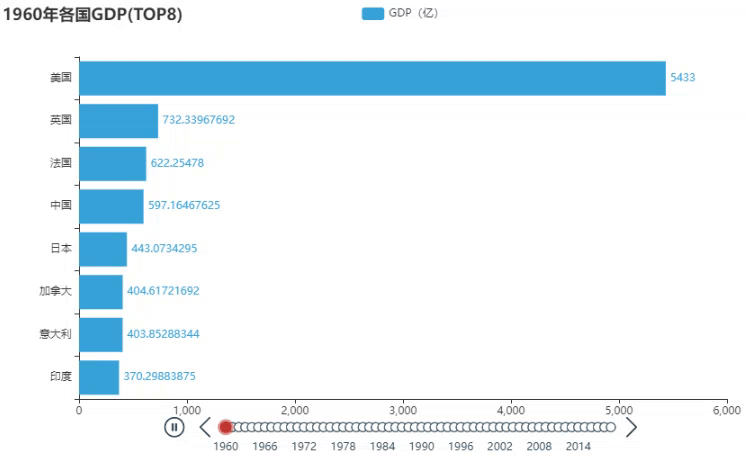Screen dimensions: 748x458
Task: Click the 法国 GDP bar
Action: click(113, 164)
